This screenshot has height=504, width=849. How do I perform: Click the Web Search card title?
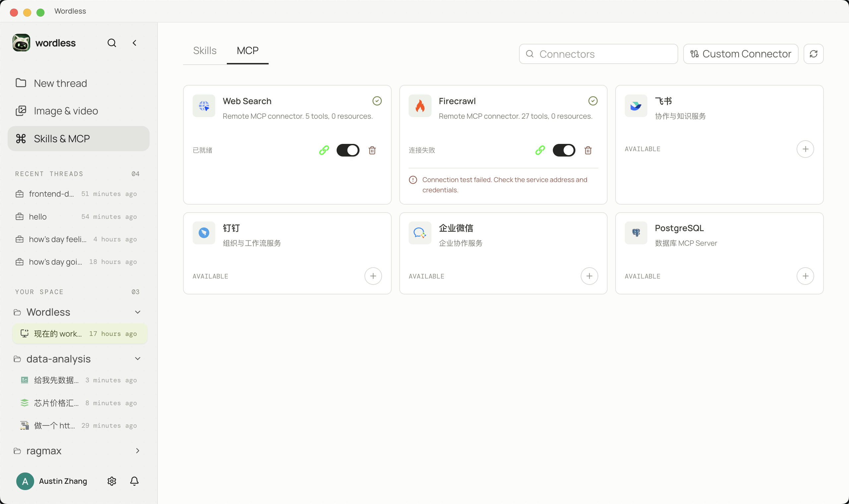pyautogui.click(x=247, y=101)
